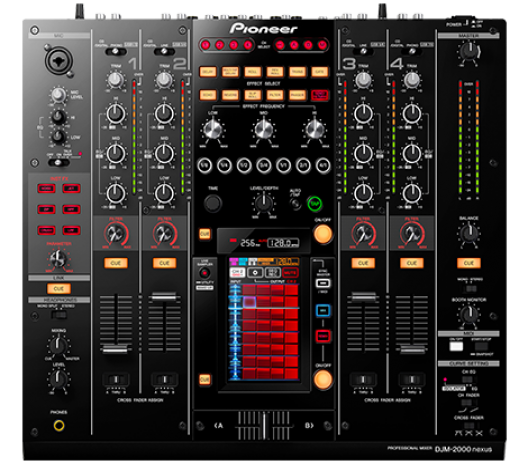Choose the REVERB effect button

230,95
